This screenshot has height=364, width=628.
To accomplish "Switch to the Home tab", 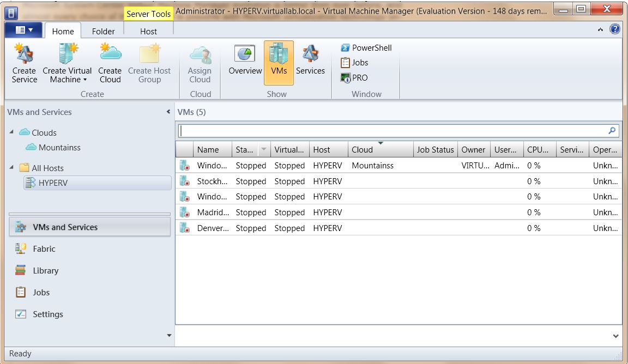I will pos(63,31).
